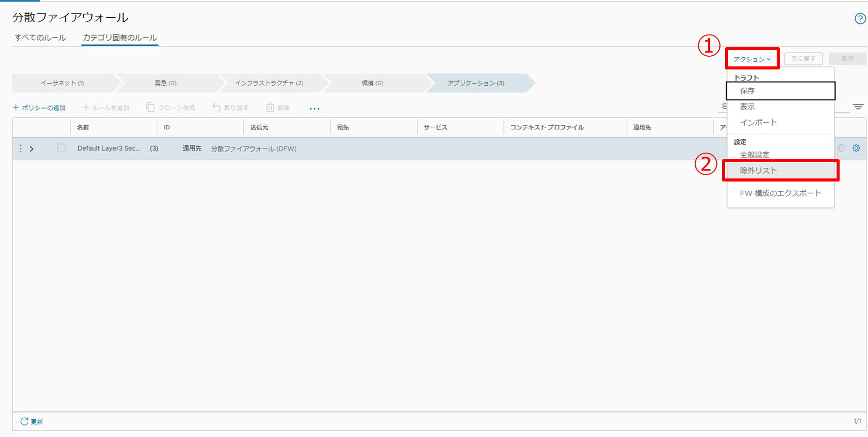Select the インフラストラクチャ (2) category
The width and height of the screenshot is (868, 437).
[269, 83]
